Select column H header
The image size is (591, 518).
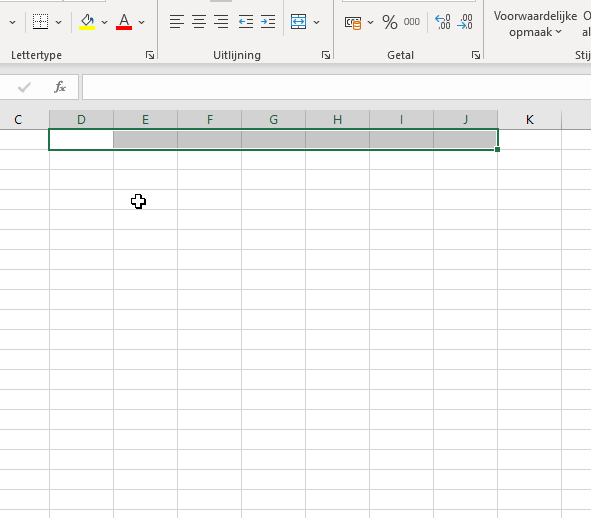click(x=338, y=120)
